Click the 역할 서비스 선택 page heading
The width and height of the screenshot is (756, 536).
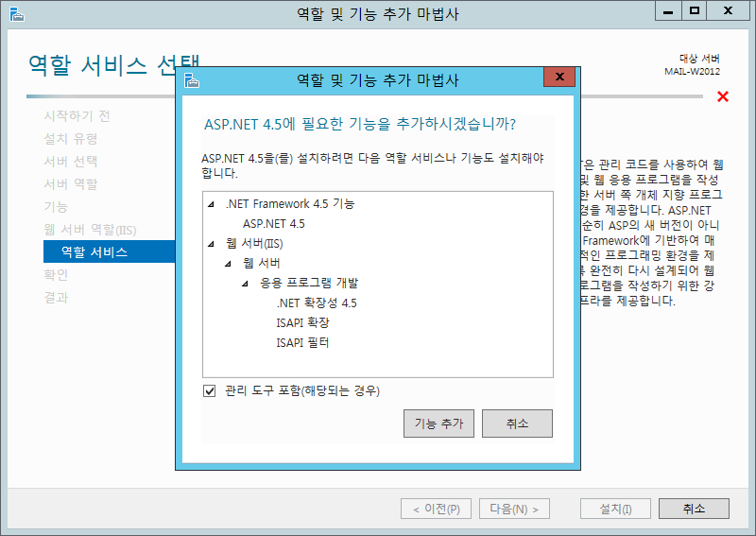pyautogui.click(x=113, y=65)
